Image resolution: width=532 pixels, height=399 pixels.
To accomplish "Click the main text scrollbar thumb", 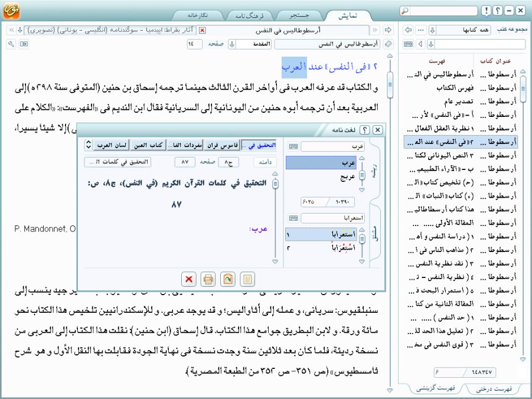I will 390,84.
